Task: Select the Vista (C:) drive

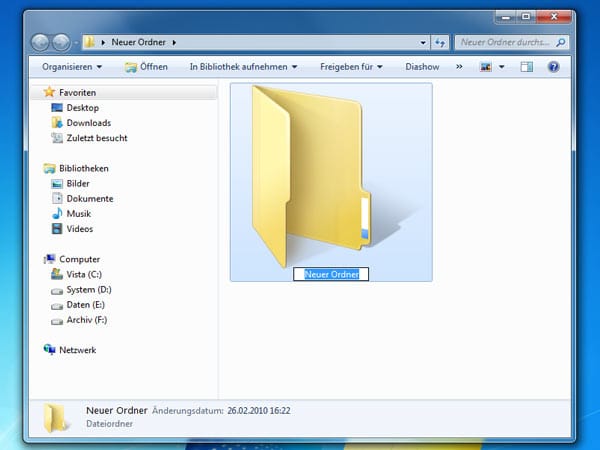Action: click(85, 274)
